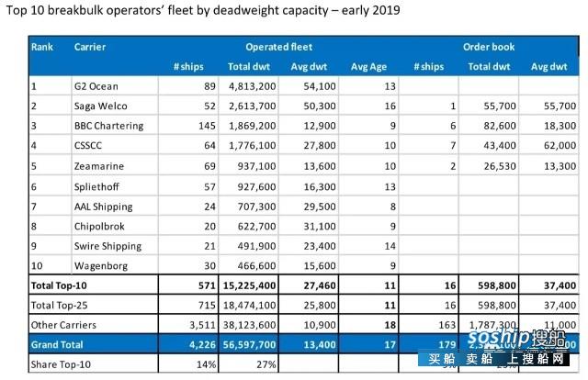Click the Carrier column header
The height and width of the screenshot is (380, 588).
(90, 47)
